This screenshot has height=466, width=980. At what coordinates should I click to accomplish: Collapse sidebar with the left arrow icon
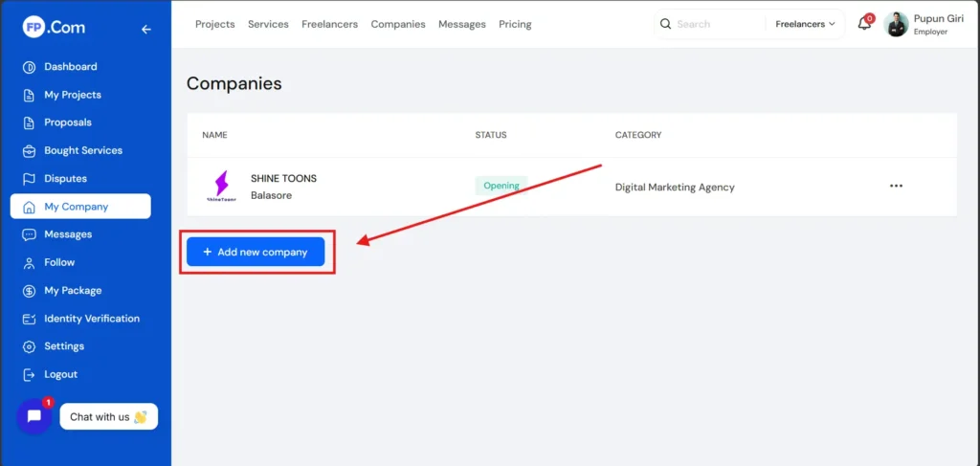(146, 29)
